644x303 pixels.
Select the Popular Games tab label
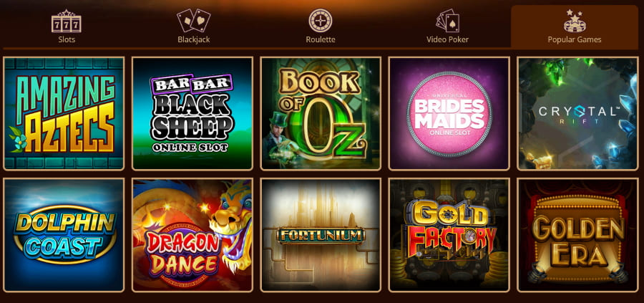[575, 39]
